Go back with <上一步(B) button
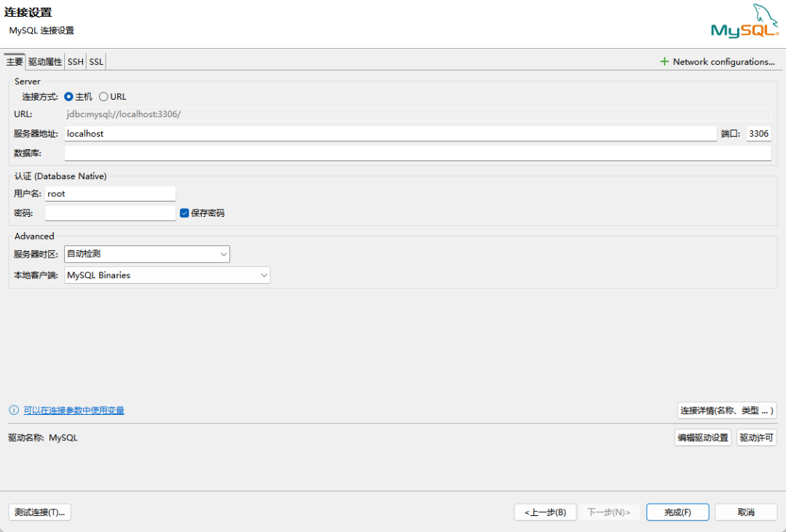 tap(545, 512)
